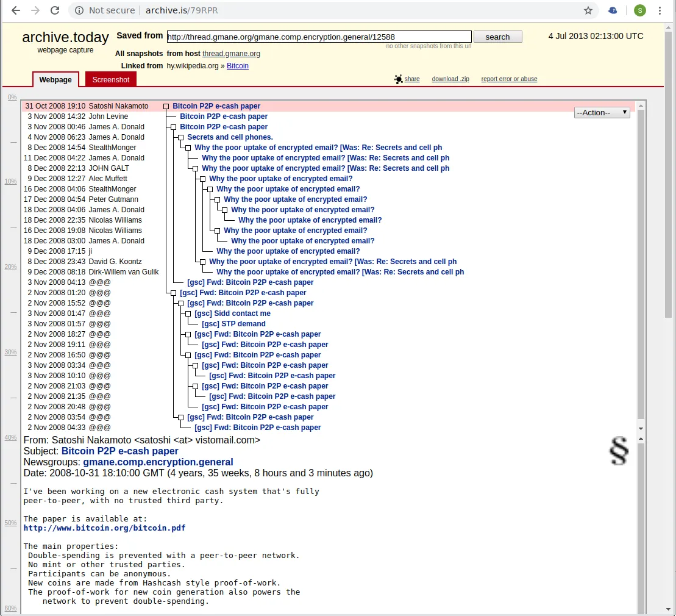This screenshot has width=676, height=616.
Task: Open the --Action-- dropdown
Action: (602, 113)
